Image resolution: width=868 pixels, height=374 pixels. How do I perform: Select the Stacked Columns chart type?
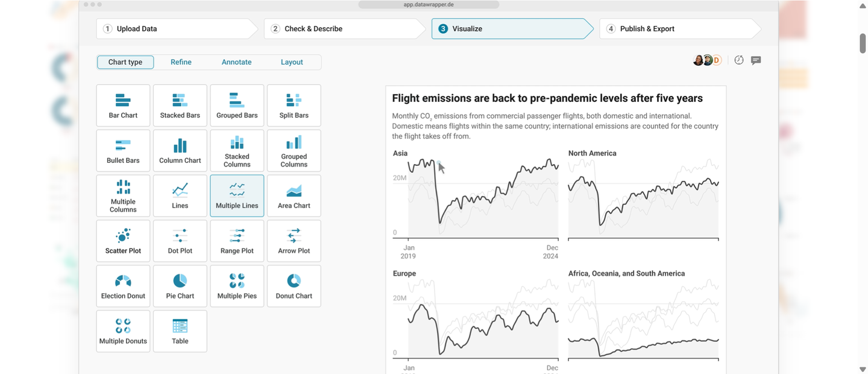pos(237,151)
